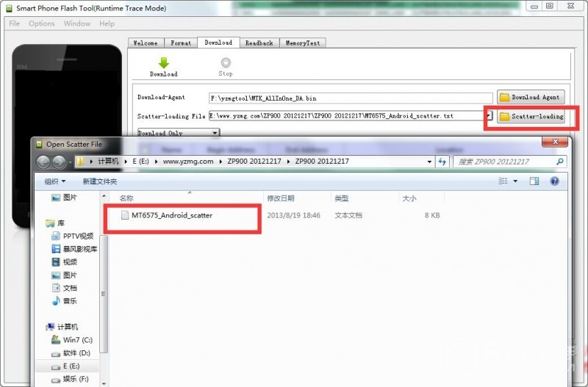This screenshot has height=387, width=588.
Task: Switch to the MemoryTest tab
Action: click(303, 43)
